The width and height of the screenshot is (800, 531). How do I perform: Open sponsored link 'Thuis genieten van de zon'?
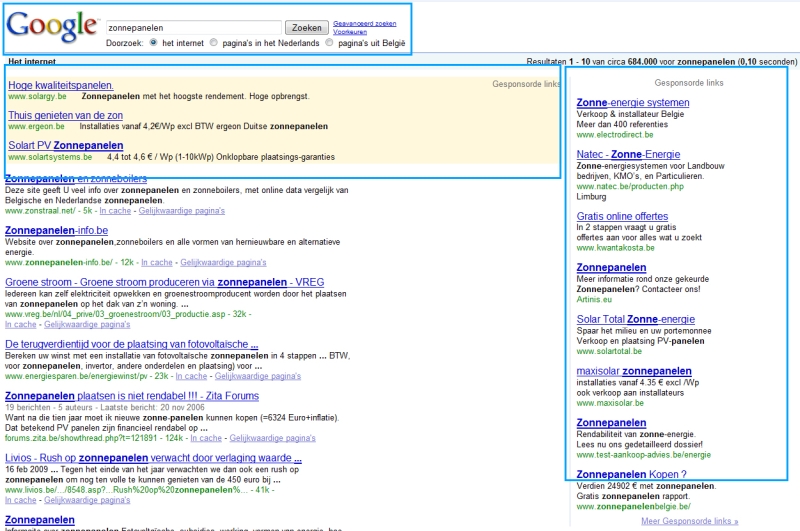[x=65, y=115]
